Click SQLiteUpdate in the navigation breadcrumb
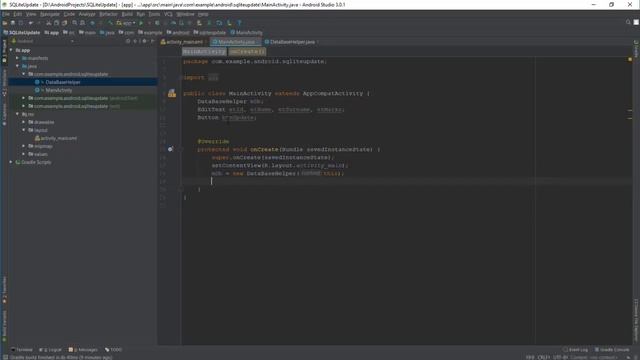 22,33
